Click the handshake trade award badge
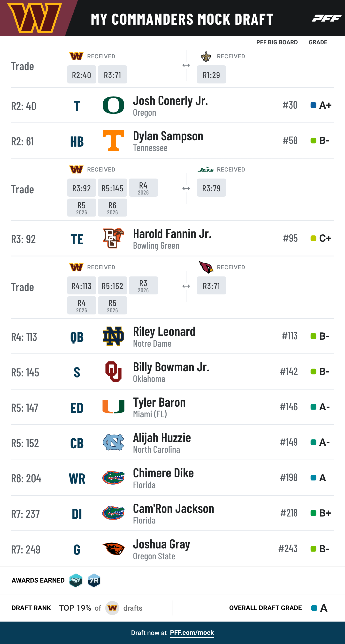 pos(76,580)
